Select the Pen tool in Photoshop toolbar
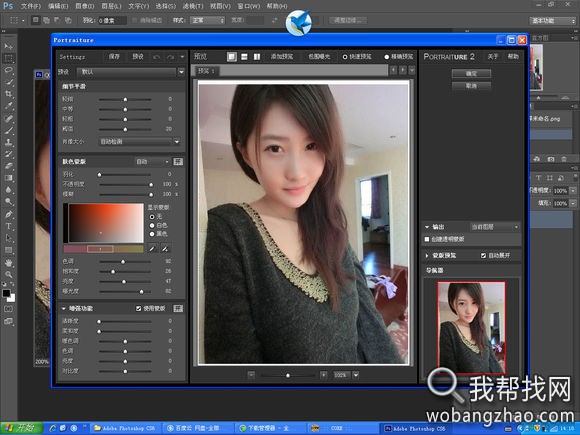The width and height of the screenshot is (580, 435). 9,214
